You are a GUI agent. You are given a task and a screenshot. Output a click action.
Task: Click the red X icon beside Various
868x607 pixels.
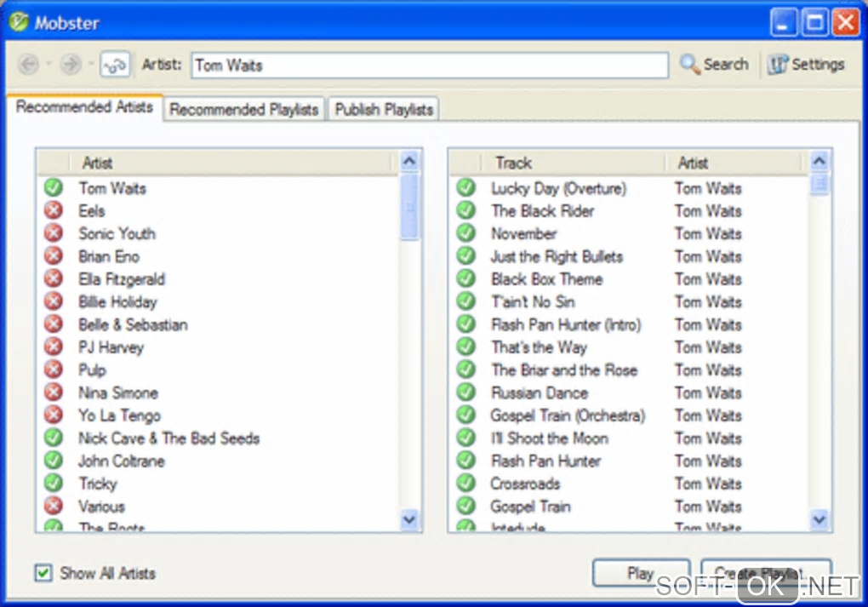click(54, 506)
